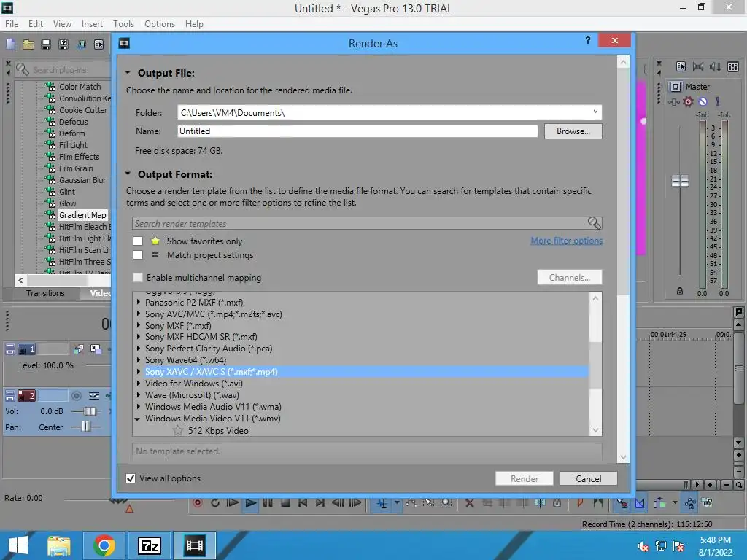This screenshot has width=747, height=560.
Task: Open the Insert menu
Action: tap(92, 24)
